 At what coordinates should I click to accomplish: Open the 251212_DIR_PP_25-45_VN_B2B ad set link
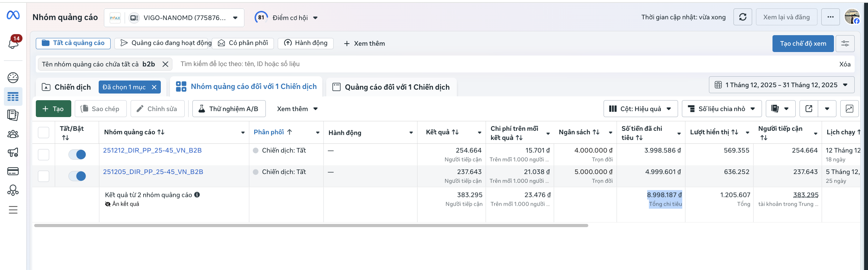152,150
